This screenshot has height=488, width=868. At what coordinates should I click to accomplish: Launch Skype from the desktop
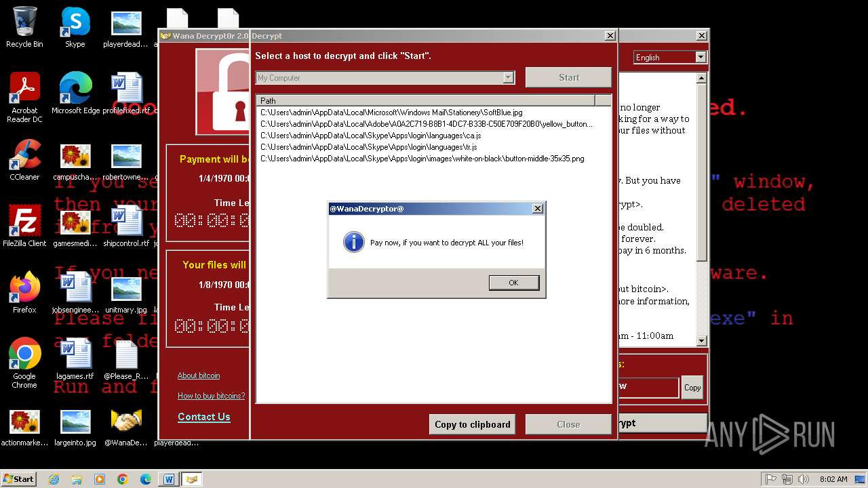(x=75, y=27)
